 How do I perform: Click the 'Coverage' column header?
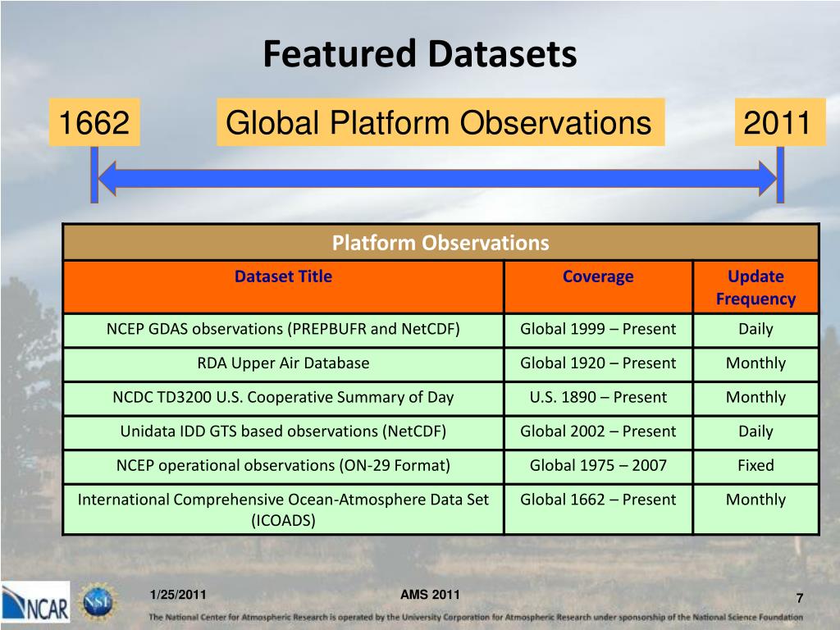coord(598,287)
